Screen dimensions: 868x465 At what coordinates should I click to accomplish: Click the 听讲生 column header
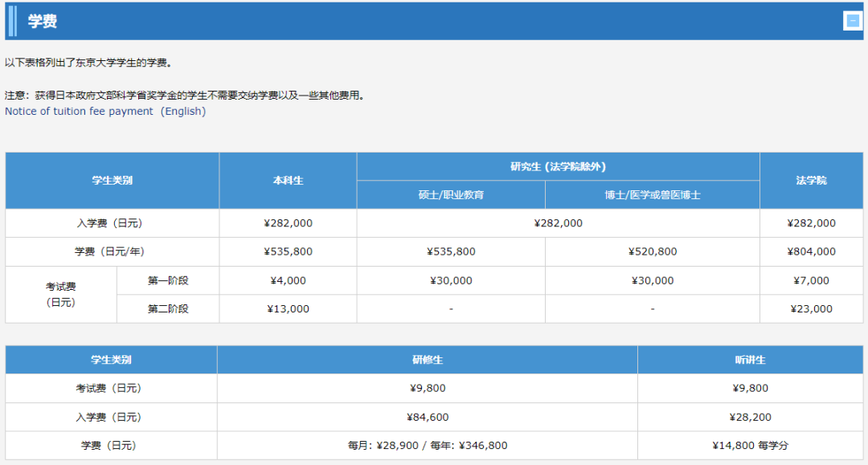click(750, 360)
